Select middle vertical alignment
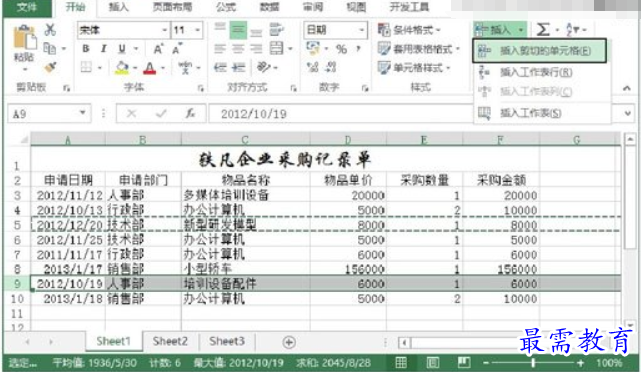 click(x=238, y=30)
